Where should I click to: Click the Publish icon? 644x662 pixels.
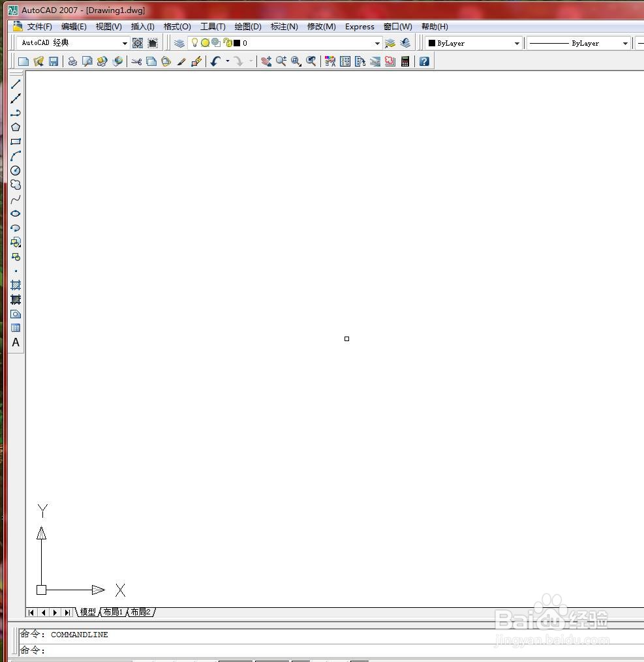click(x=102, y=62)
